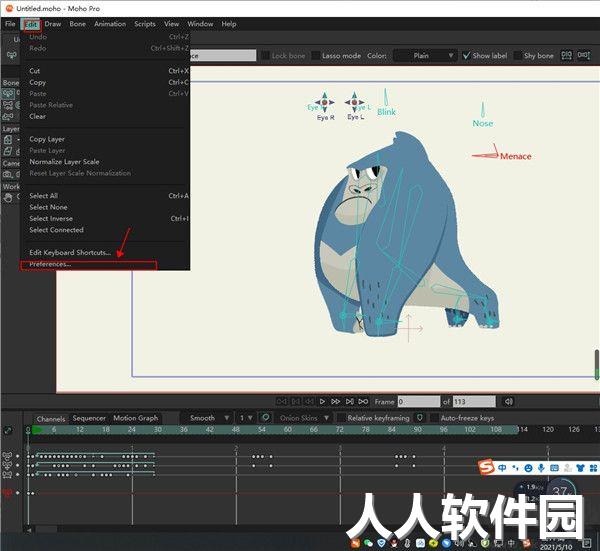Enable Relative keyframing checkbox
600x551 pixels.
click(341, 418)
